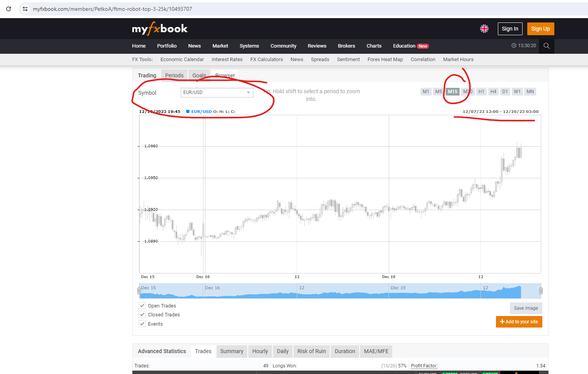Select M1 timeframe

coord(426,92)
